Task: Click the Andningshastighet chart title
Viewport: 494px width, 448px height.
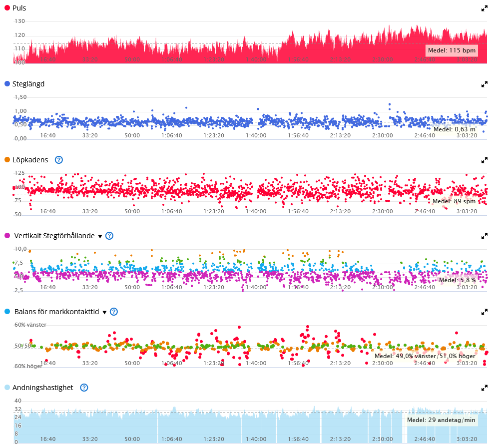Action: click(x=43, y=388)
